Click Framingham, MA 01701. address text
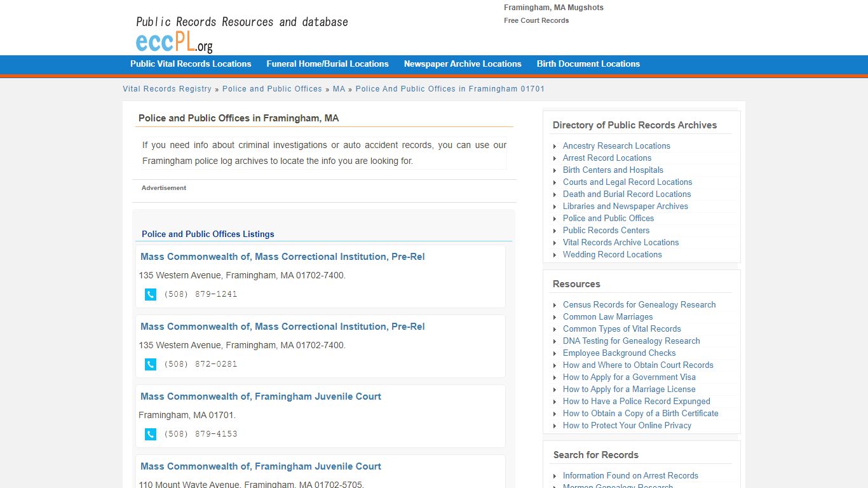This screenshot has height=488, width=868. coord(187,416)
